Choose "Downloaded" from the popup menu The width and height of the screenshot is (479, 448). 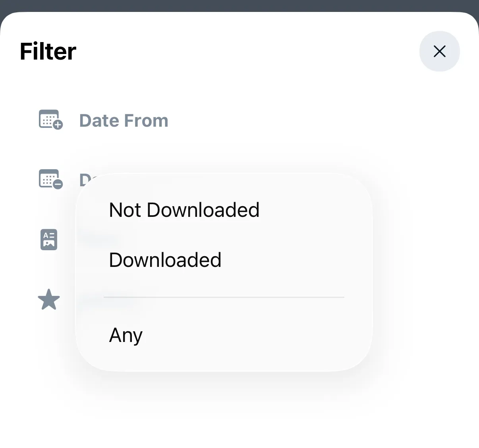pos(165,260)
